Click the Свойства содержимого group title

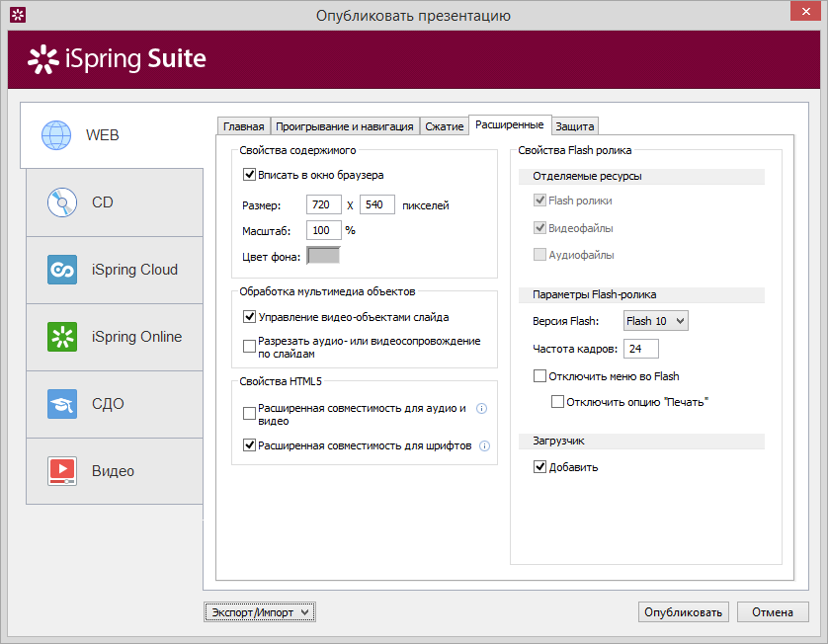coord(297,150)
